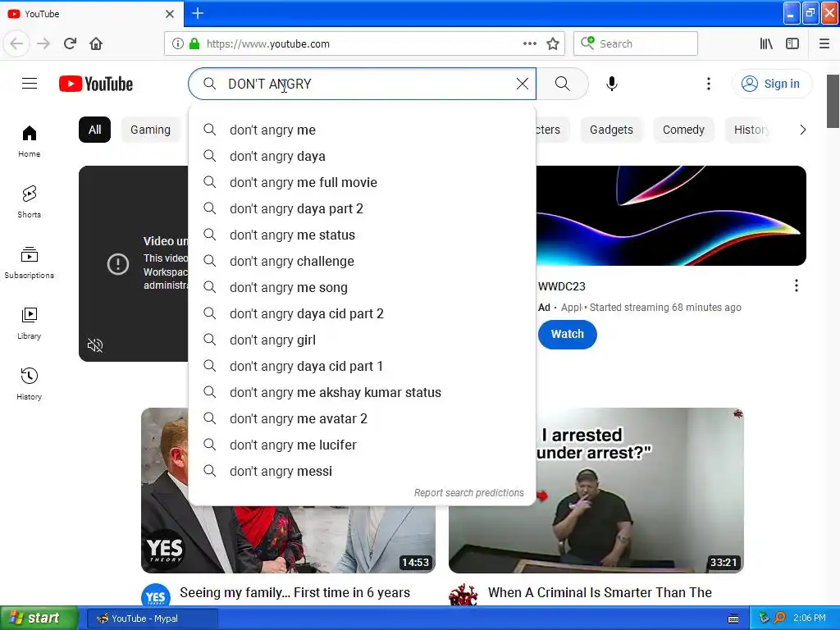This screenshot has height=630, width=840.
Task: Choose suggestion "don't angry me status"
Action: tap(362, 235)
